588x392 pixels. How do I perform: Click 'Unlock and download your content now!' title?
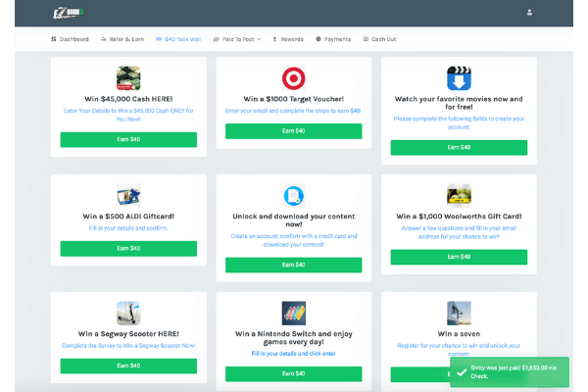click(294, 220)
